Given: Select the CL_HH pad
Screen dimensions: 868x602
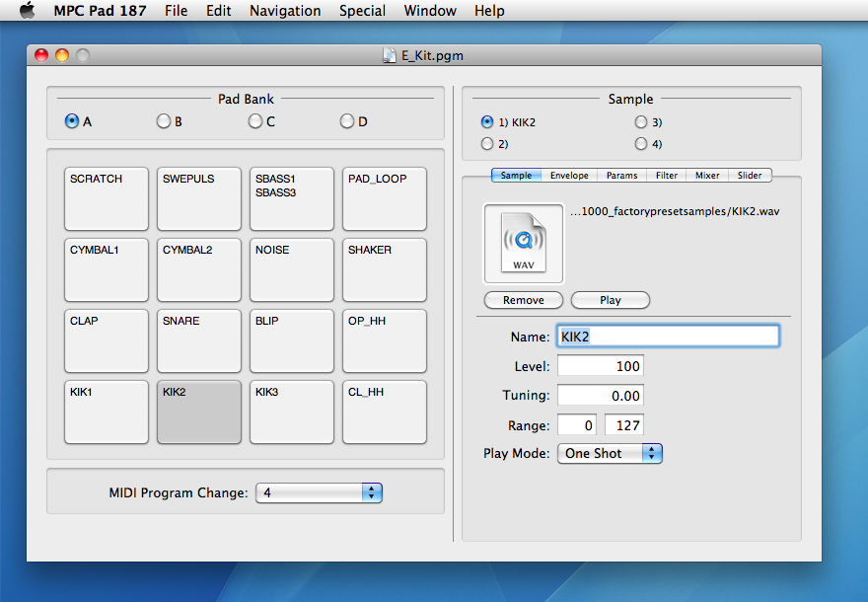Looking at the screenshot, I should 385,412.
